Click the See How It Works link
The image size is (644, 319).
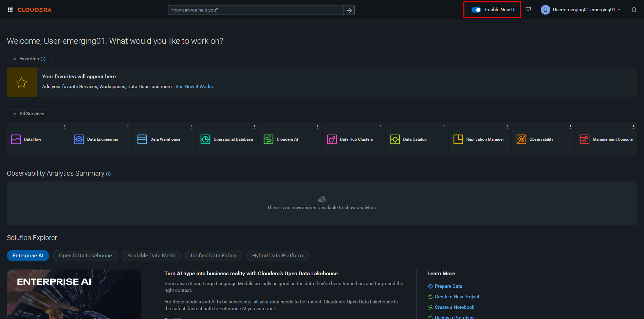194,87
